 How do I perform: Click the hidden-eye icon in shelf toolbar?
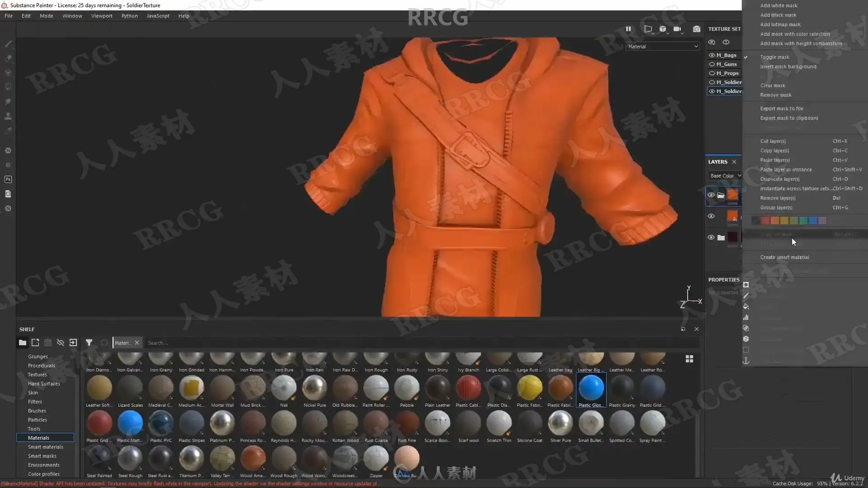(x=61, y=343)
